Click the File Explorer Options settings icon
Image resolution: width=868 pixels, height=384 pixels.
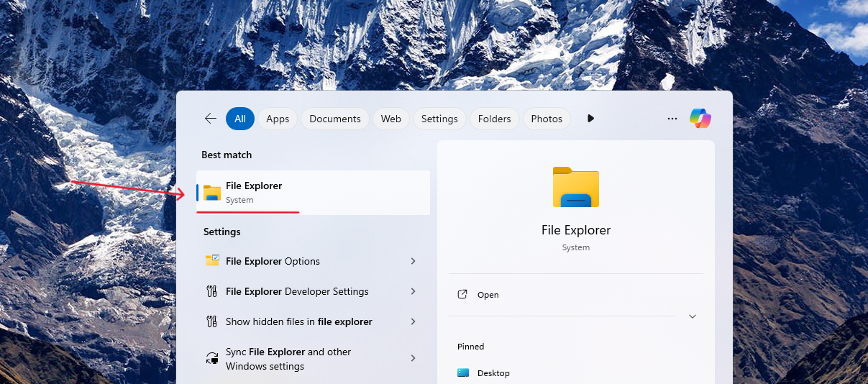point(212,261)
